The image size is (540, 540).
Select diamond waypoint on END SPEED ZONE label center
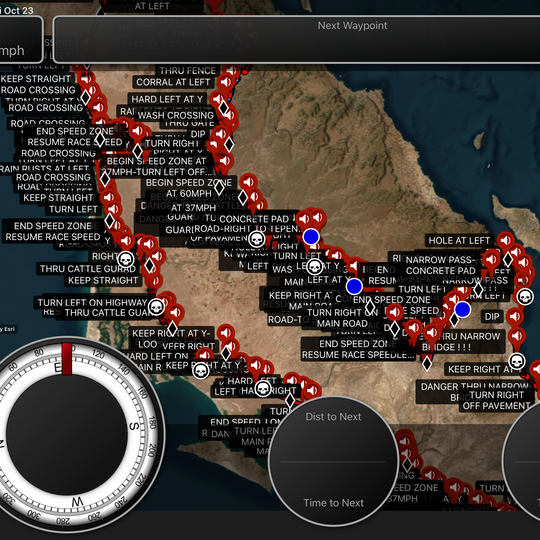point(370,307)
